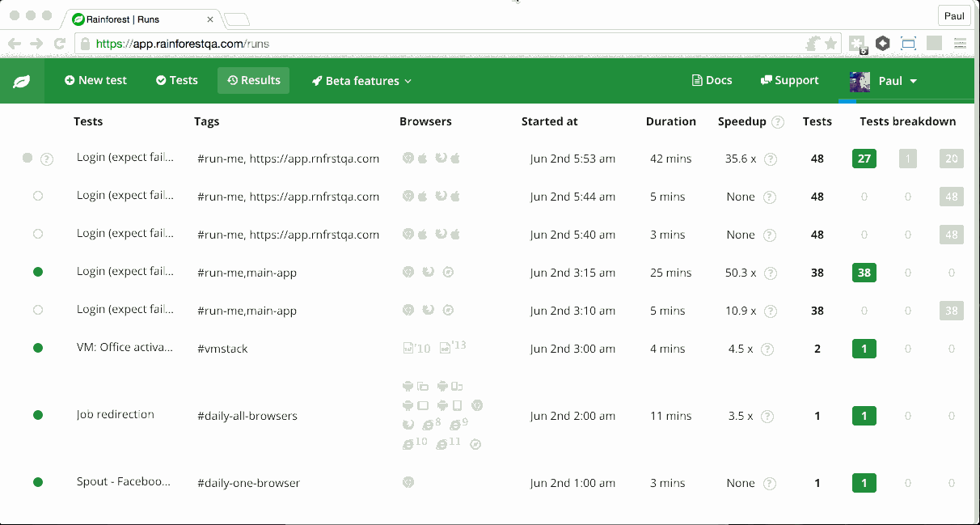
Task: Open the extension icon with the 5 badge
Action: coord(858,44)
